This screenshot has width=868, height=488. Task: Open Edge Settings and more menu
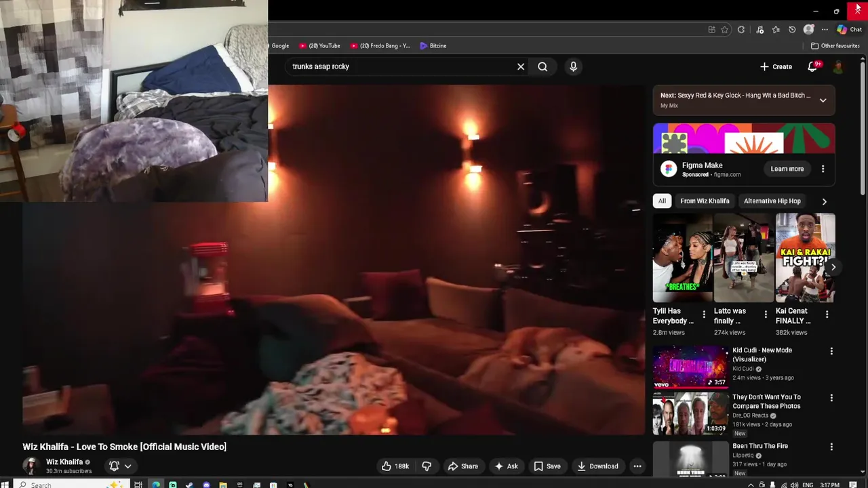(825, 30)
